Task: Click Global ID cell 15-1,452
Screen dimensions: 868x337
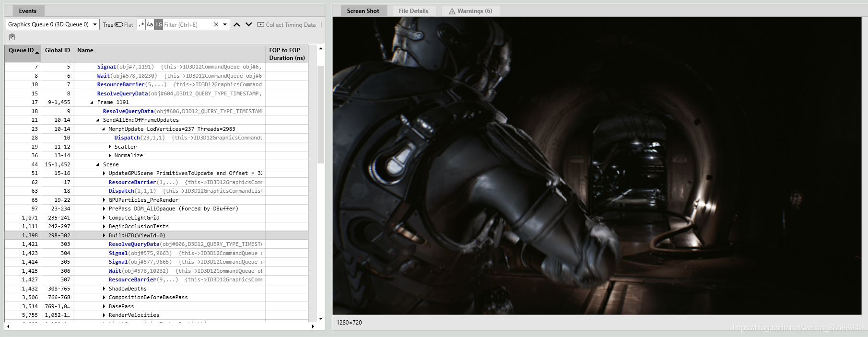Action: coord(57,164)
